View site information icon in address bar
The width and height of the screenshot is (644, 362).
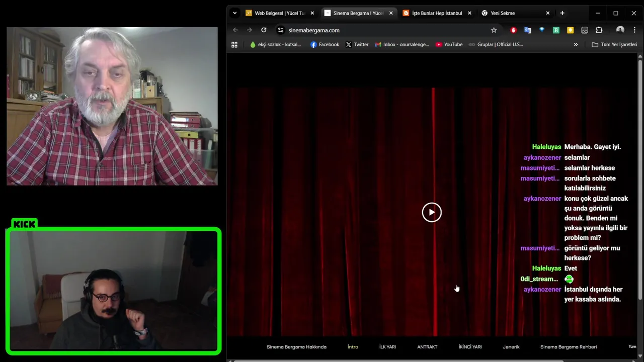(281, 30)
